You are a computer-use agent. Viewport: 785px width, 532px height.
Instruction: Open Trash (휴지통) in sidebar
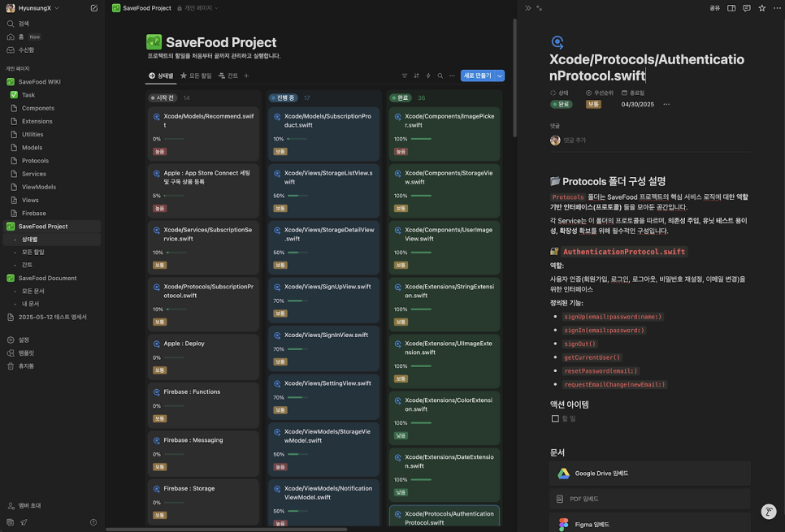point(20,365)
